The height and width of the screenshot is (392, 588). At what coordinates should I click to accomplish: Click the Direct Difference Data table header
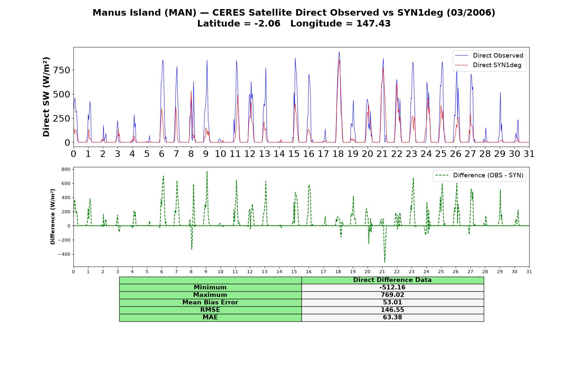point(392,280)
